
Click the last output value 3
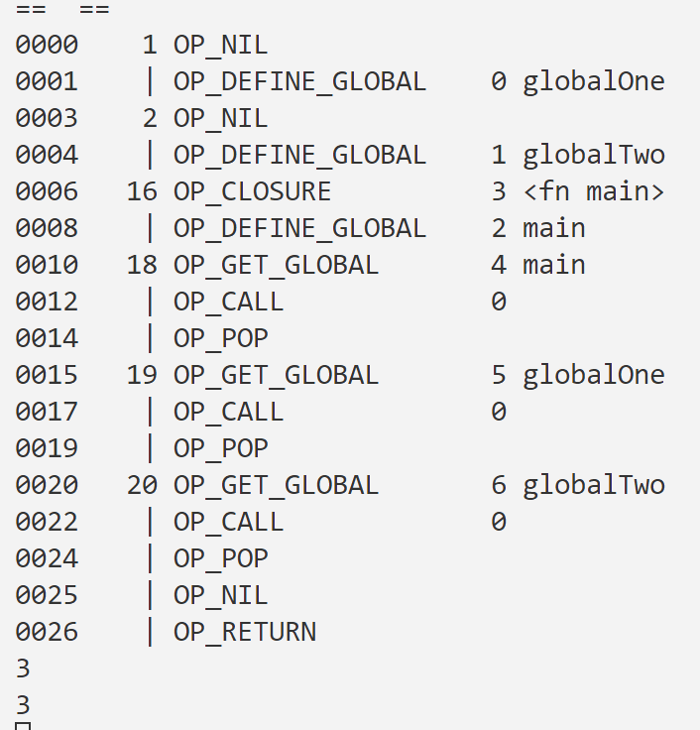23,705
